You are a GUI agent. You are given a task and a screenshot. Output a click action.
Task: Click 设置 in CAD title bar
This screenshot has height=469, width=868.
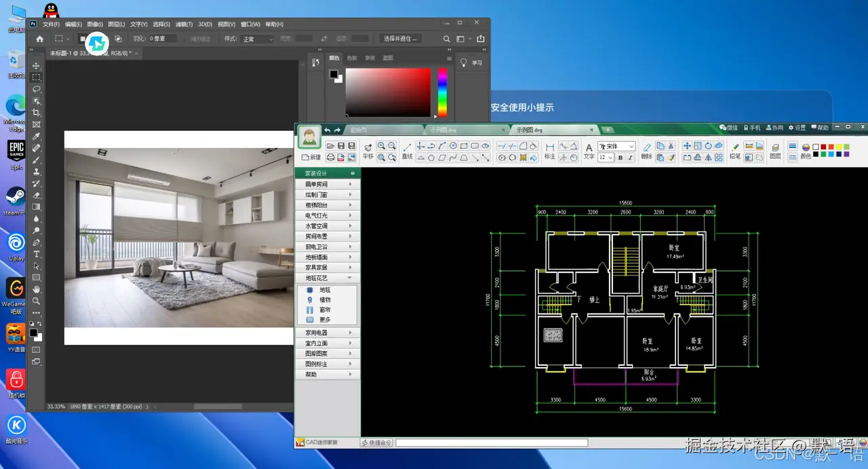[x=797, y=128]
